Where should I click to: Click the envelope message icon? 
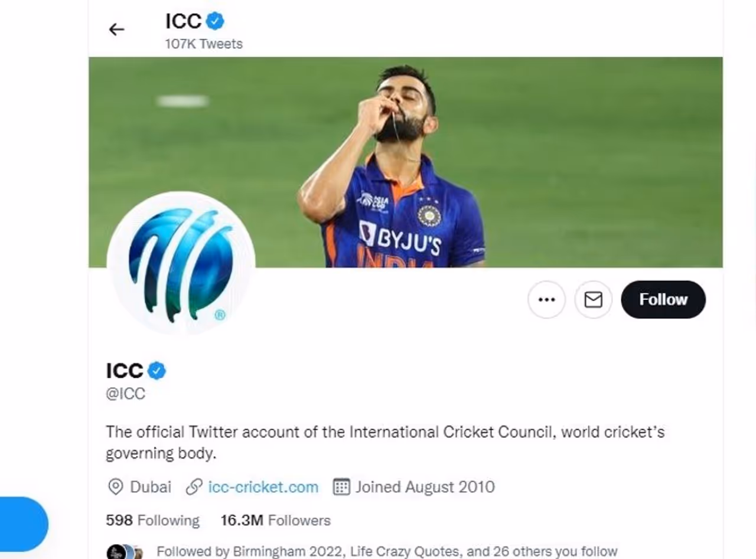593,299
